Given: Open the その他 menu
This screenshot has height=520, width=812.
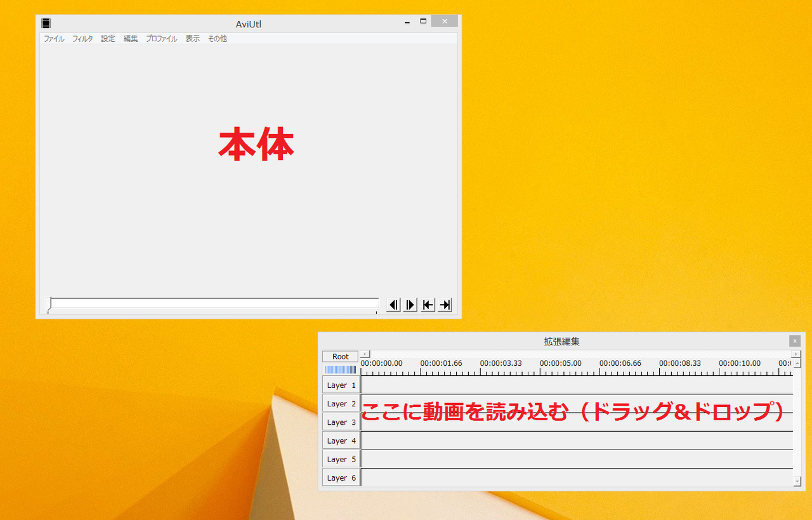Looking at the screenshot, I should pyautogui.click(x=218, y=39).
